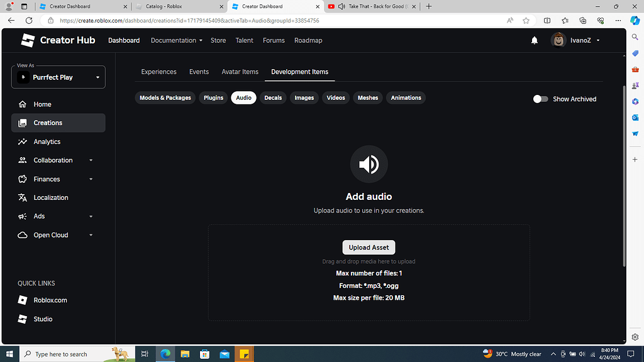
Task: Select Models & Packages filter
Action: [x=165, y=97]
